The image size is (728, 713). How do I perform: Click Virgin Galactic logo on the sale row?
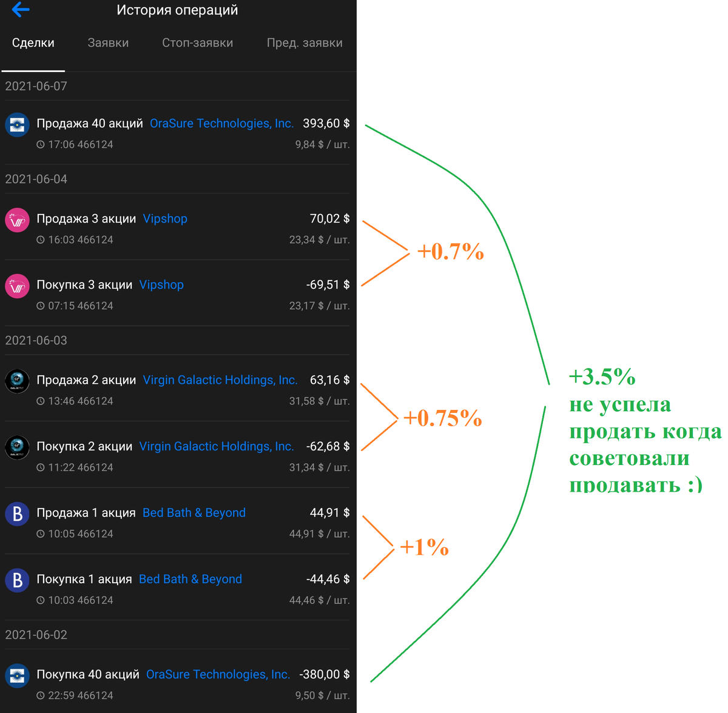[x=17, y=381]
